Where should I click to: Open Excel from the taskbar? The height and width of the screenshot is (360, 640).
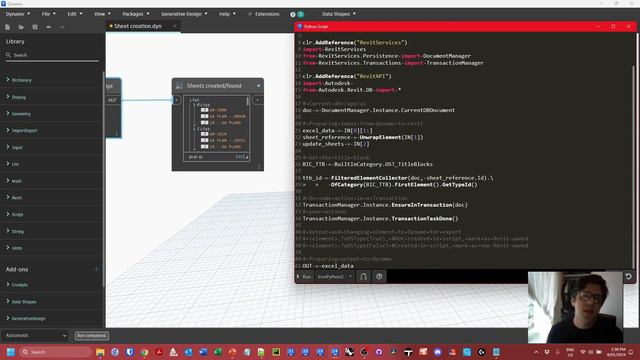click(218, 352)
